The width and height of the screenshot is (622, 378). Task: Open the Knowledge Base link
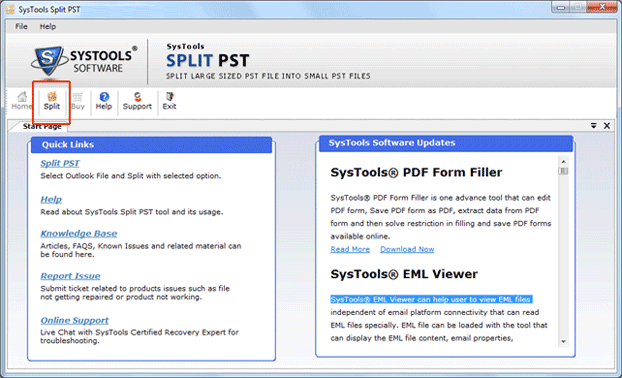point(79,233)
